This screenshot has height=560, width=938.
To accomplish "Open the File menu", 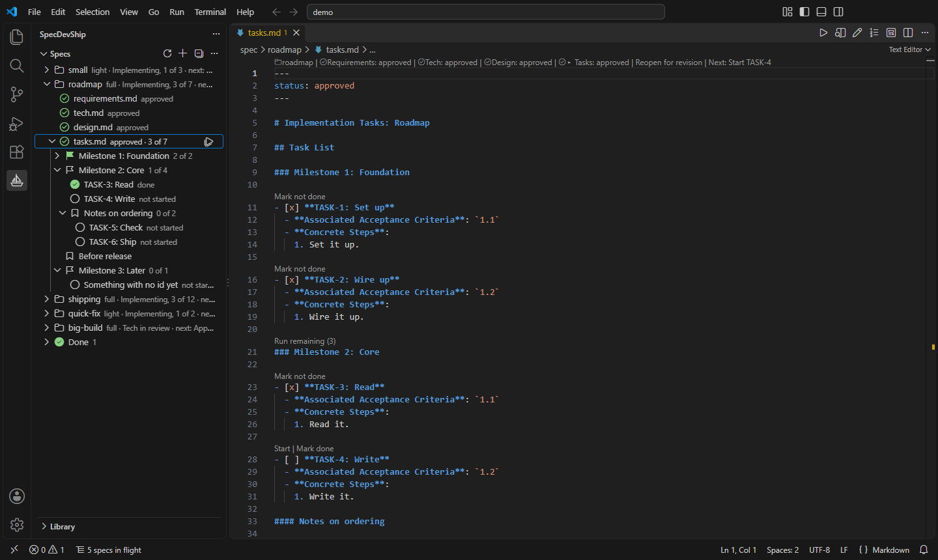I will pyautogui.click(x=35, y=12).
